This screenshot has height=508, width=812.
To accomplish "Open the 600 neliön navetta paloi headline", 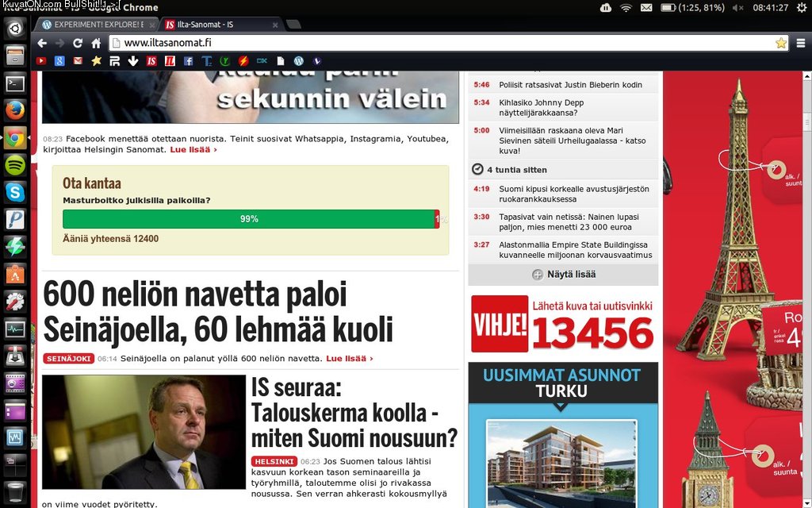I will tap(218, 312).
